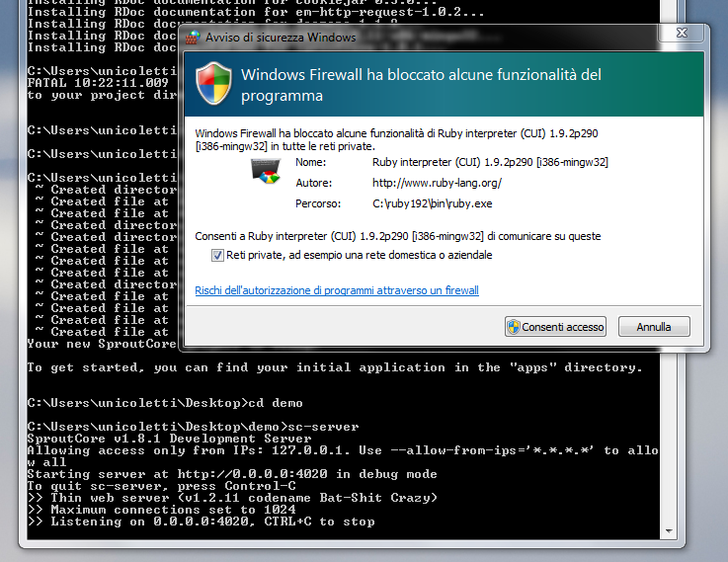Click the sc-server command line in console
The image size is (728, 562).
[x=193, y=427]
